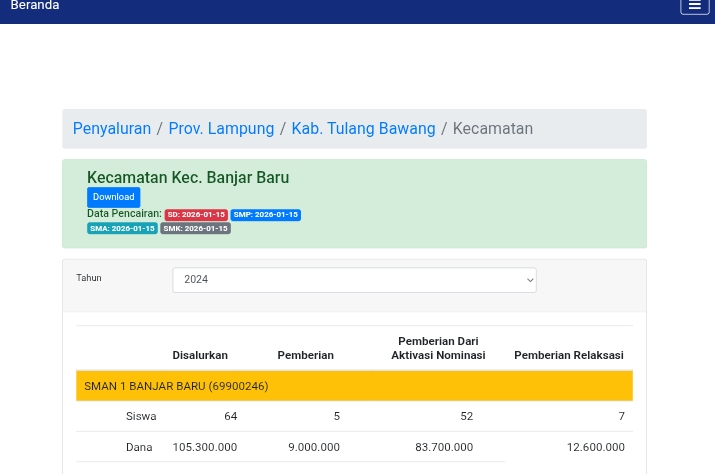Open the Penyaluran breadcrumb link
The height and width of the screenshot is (474, 715).
click(112, 129)
